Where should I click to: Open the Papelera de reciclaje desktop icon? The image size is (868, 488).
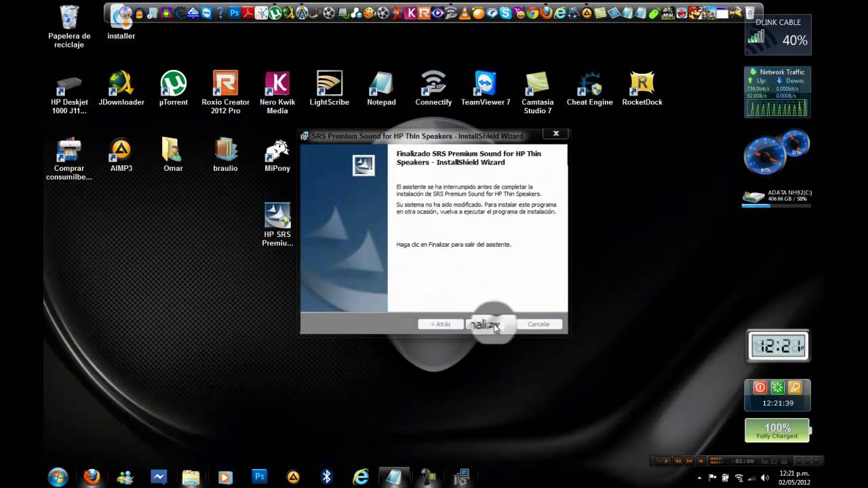tap(69, 26)
